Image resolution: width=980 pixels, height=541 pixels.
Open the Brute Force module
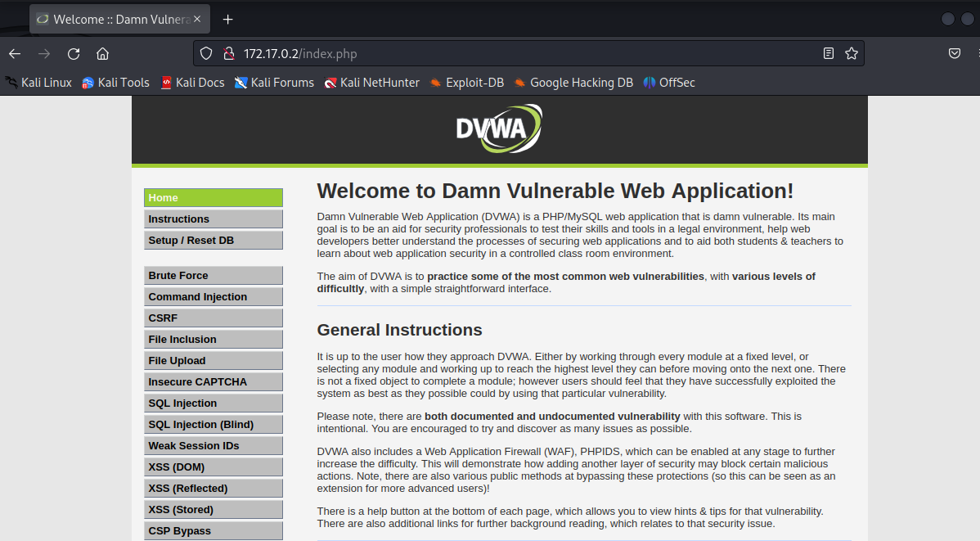tap(214, 275)
